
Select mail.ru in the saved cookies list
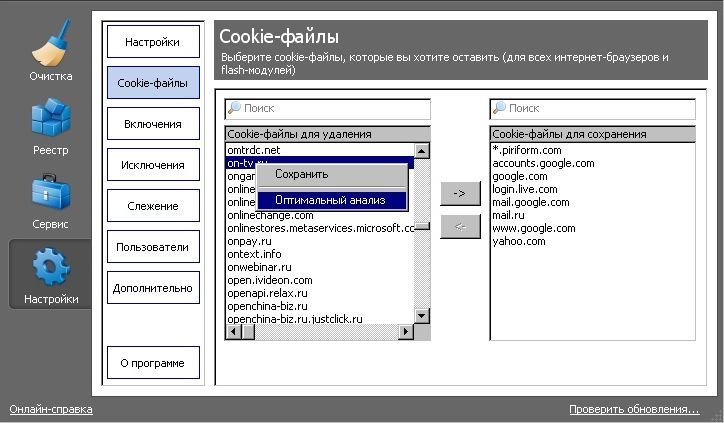(x=508, y=215)
